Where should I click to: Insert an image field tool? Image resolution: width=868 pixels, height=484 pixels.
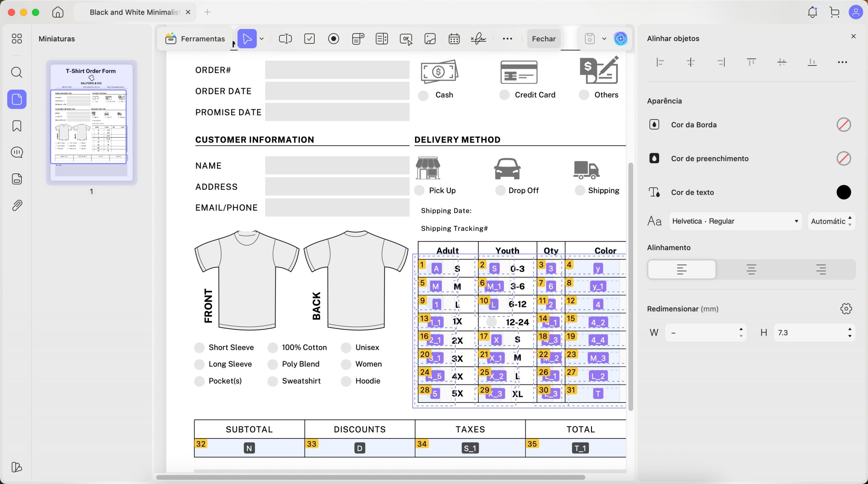coord(430,39)
